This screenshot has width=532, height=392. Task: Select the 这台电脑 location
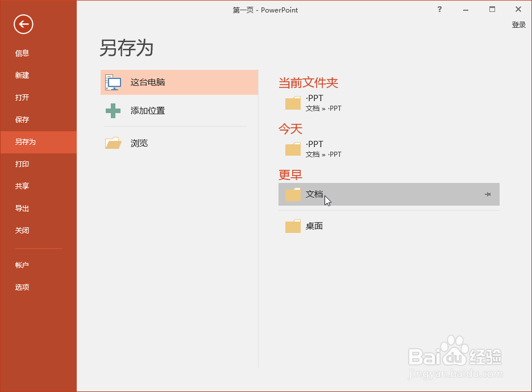point(180,82)
